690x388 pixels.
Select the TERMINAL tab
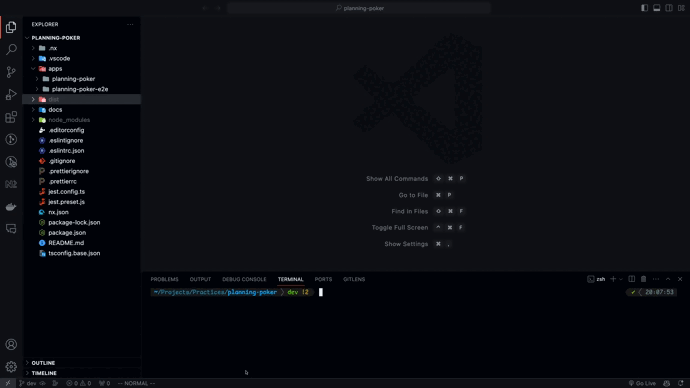click(x=290, y=279)
